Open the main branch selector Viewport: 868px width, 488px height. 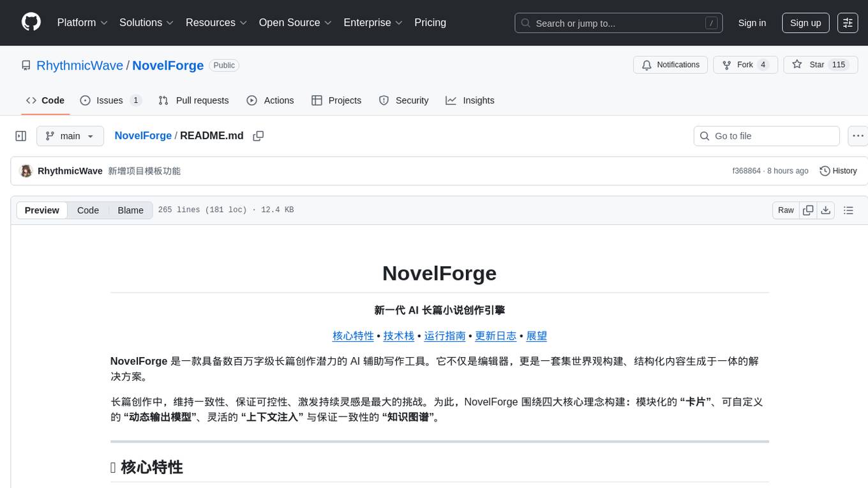click(x=70, y=136)
